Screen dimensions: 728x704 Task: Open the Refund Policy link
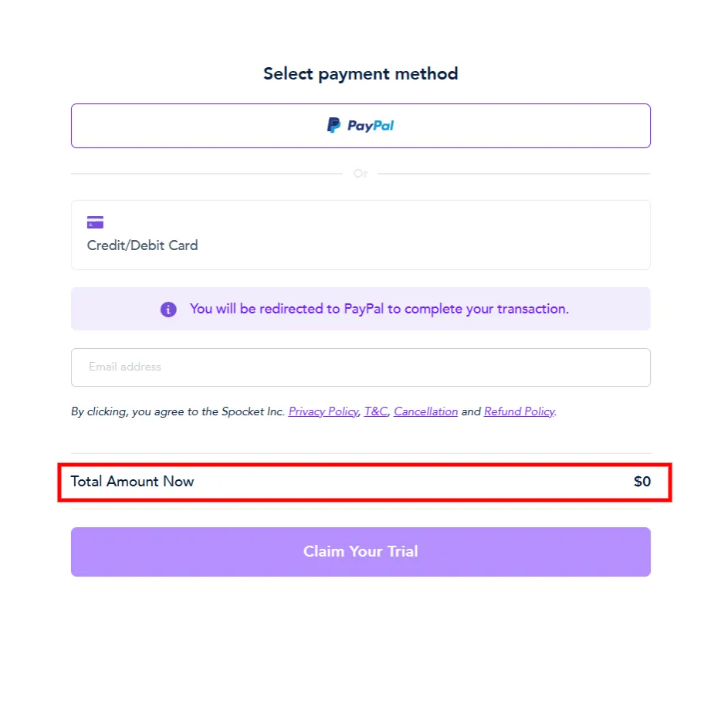[x=518, y=411]
